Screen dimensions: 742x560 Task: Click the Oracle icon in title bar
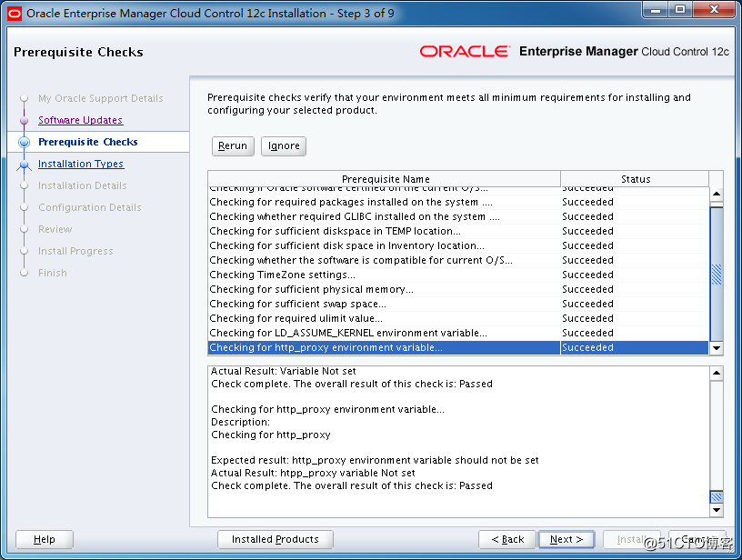coord(15,13)
